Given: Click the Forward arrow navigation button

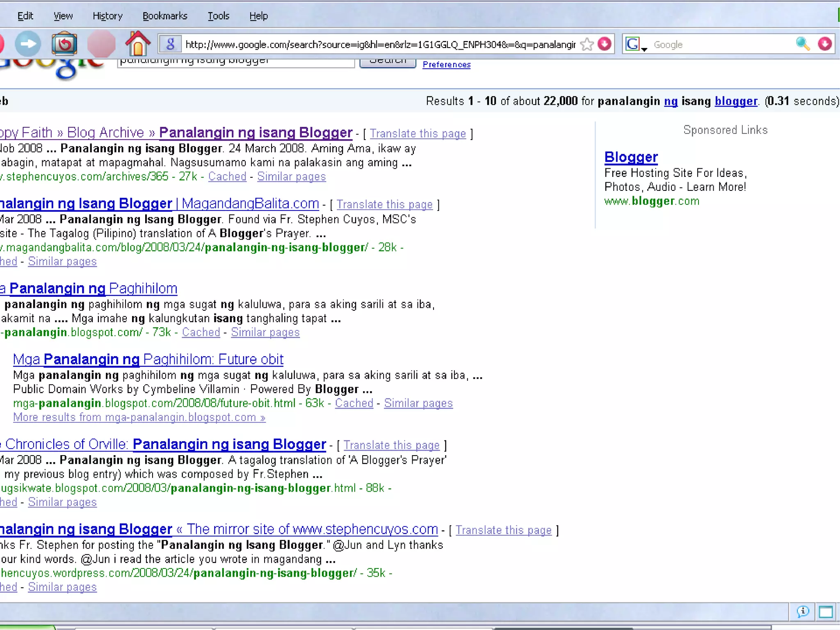Looking at the screenshot, I should pos(28,44).
